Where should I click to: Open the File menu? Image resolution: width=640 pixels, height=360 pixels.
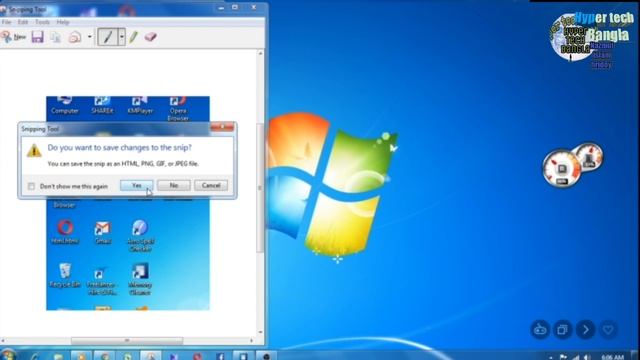pos(7,22)
